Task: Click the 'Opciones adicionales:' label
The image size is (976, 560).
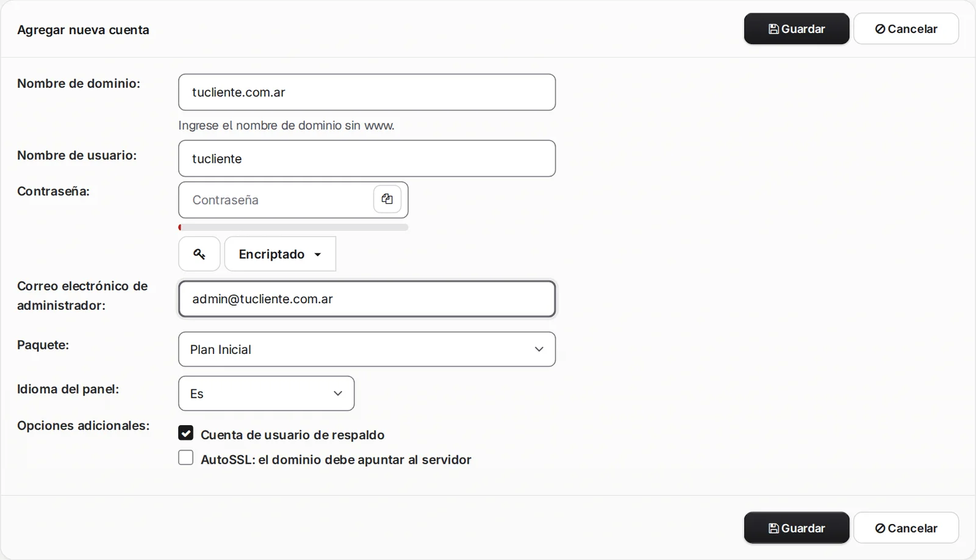Action: pyautogui.click(x=84, y=425)
